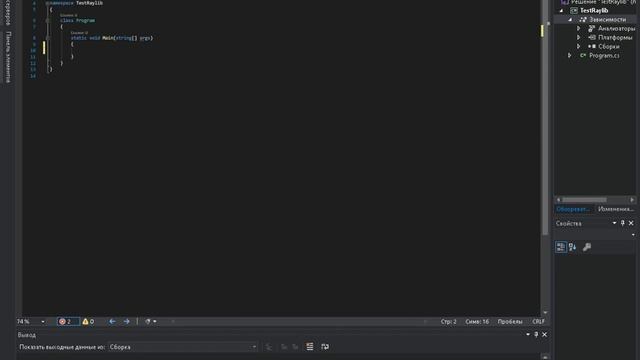Click the 'args' parameter in code
Image resolution: width=640 pixels, height=360 pixels.
click(x=144, y=38)
